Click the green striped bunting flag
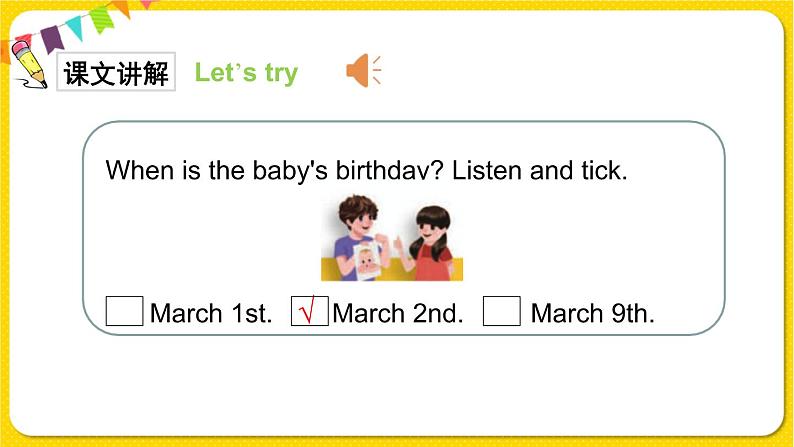Viewport: 794px width, 447px height. [103, 18]
